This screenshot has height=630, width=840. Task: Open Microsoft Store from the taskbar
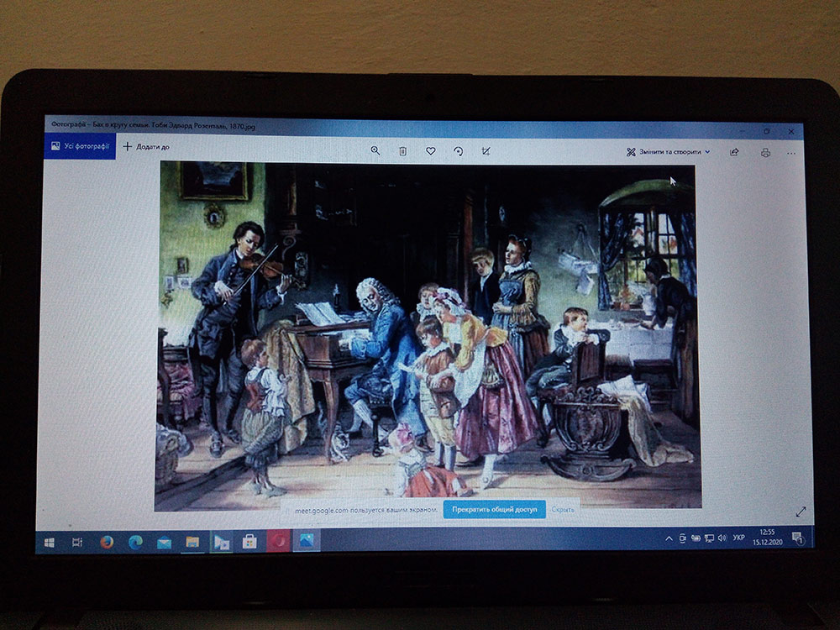[x=249, y=542]
